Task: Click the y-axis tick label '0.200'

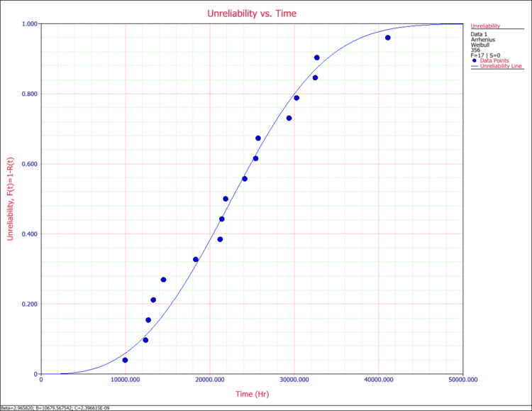Action: tap(30, 304)
